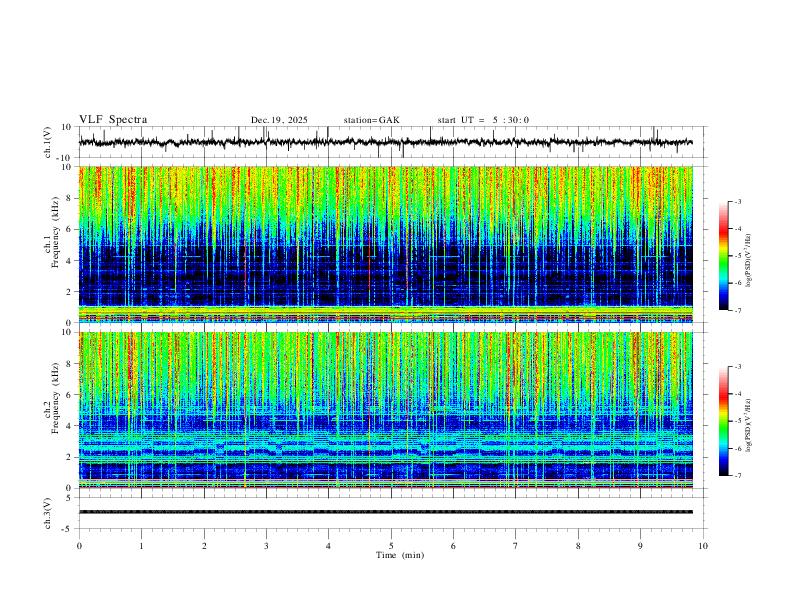Click the 'station=GAK' label
Screen dimensions: 792x612
point(372,120)
